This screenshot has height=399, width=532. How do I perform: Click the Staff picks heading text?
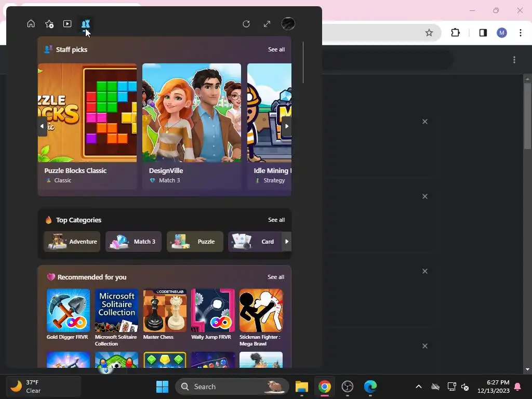tap(72, 49)
